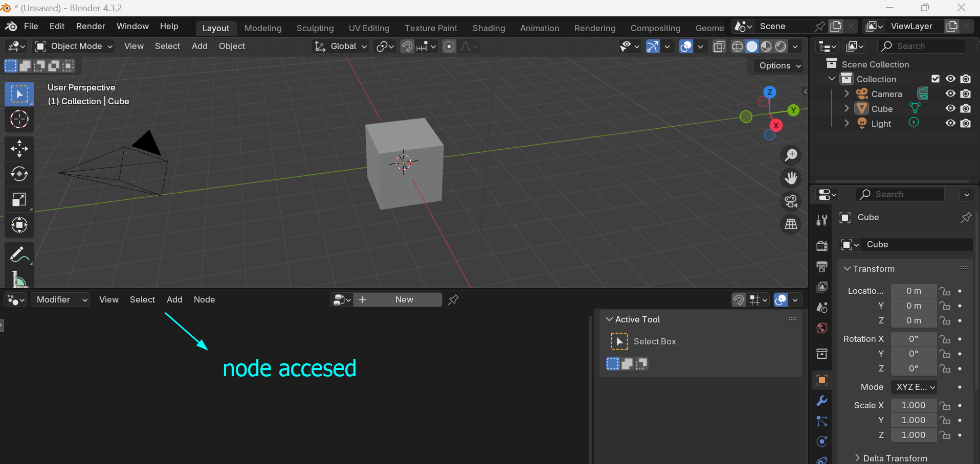Switch perspective/orthographic with grid icon
Viewport: 980px width, 464px height.
tap(791, 224)
